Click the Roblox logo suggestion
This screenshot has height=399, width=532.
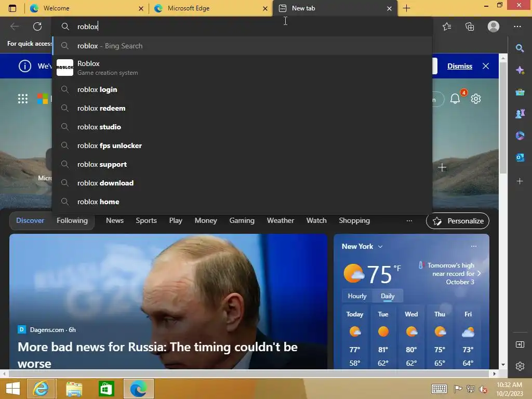65,68
